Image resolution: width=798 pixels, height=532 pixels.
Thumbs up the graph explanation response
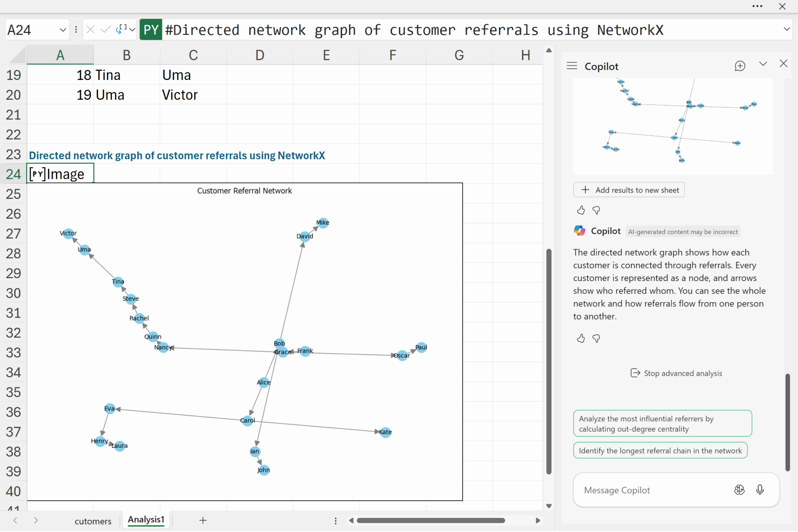click(x=581, y=338)
